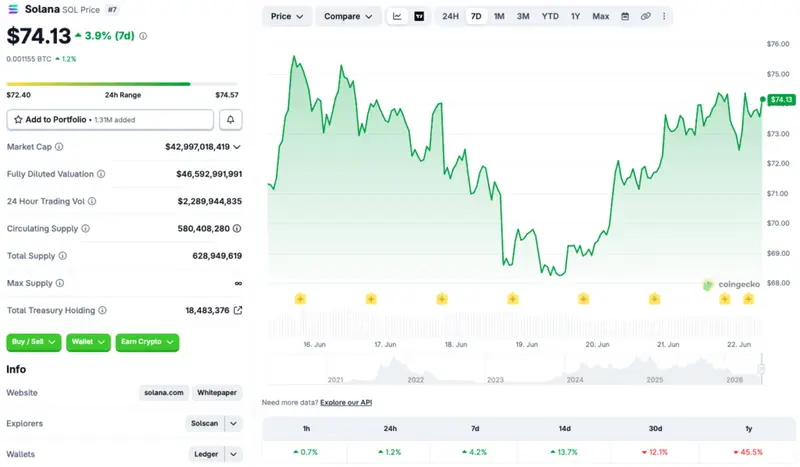Click the info icon next to 3.9% (7d)

click(143, 36)
